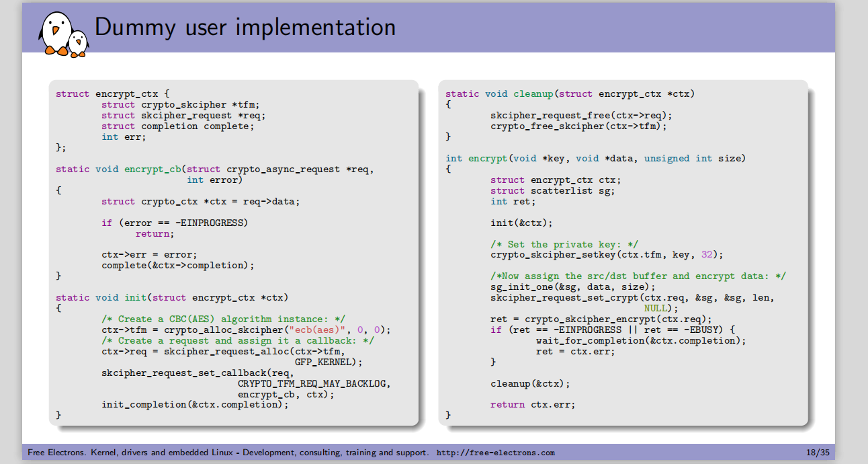Screen dimensions: 868x464
Task: Select the 'int error)' parameter line
Action: coord(215,180)
